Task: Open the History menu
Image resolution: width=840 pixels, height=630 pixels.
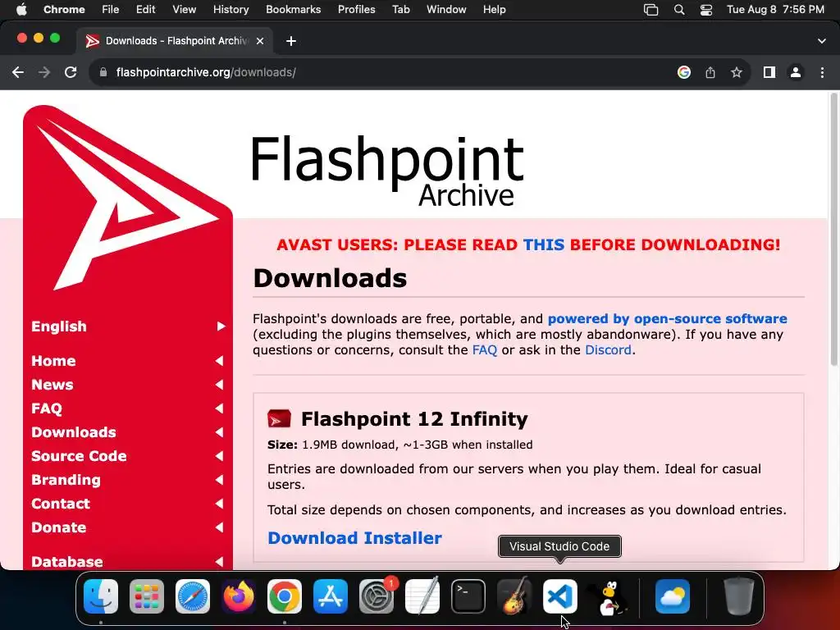Action: [231, 10]
